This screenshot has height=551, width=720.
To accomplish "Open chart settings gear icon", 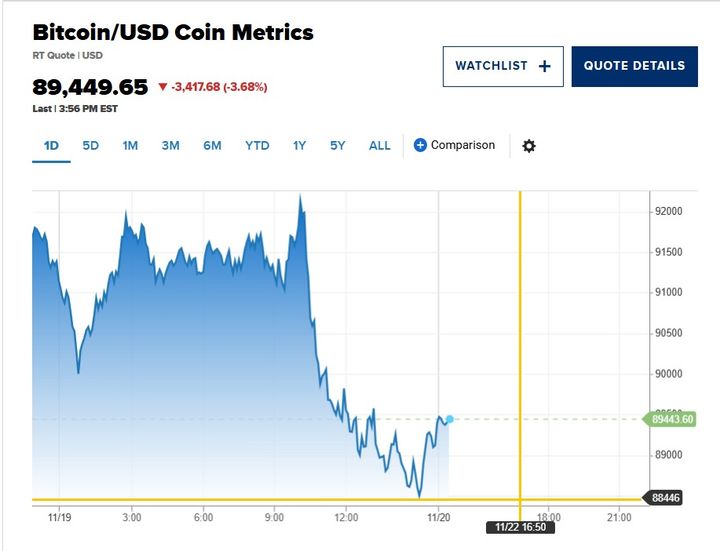I will pos(529,146).
